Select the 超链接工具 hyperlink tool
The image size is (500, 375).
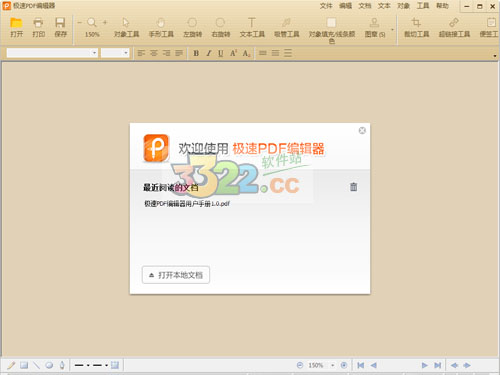pos(454,27)
